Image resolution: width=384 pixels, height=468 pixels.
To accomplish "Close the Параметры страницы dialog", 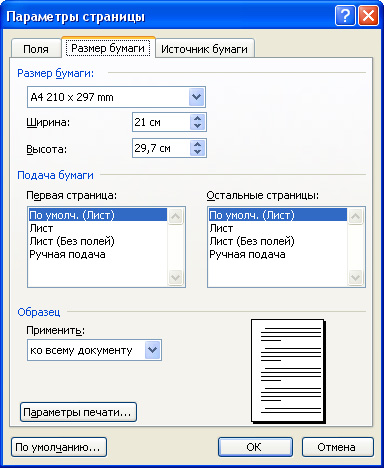I will tap(368, 15).
